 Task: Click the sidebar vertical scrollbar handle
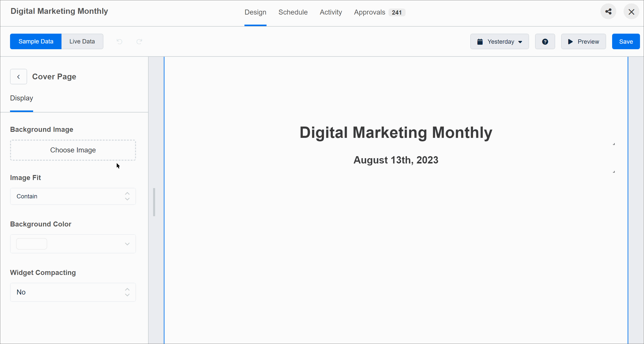click(154, 202)
